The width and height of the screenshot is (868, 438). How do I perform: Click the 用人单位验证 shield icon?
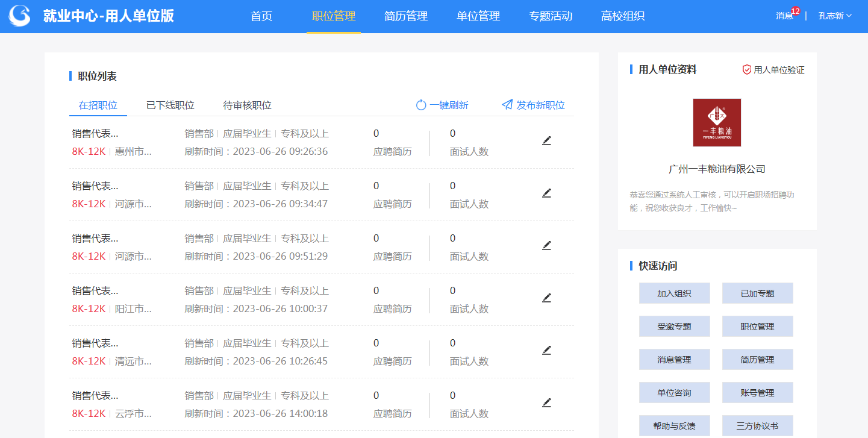coord(747,70)
